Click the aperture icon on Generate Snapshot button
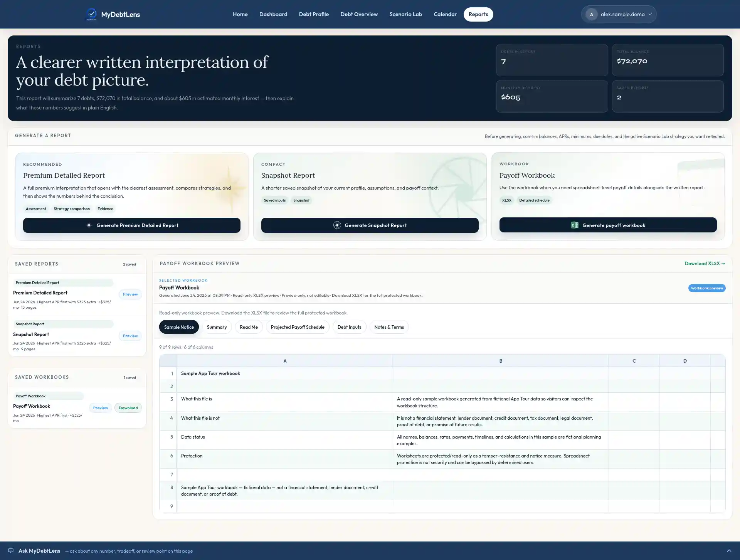740x560 pixels. 337,225
